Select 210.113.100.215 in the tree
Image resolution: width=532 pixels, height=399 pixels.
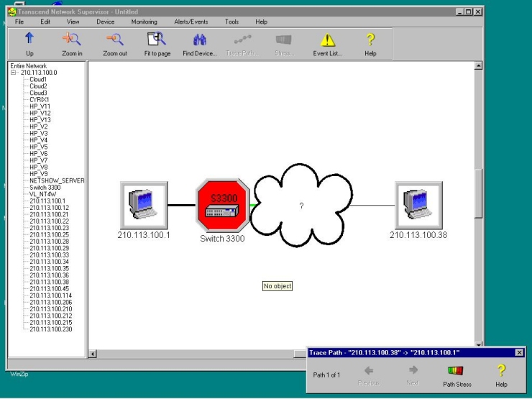[51, 322]
